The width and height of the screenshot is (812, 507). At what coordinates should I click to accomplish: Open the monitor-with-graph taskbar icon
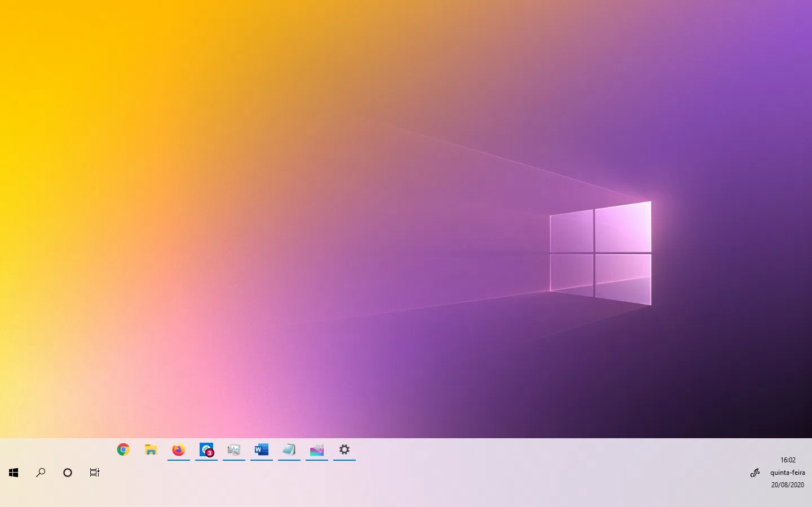point(234,449)
